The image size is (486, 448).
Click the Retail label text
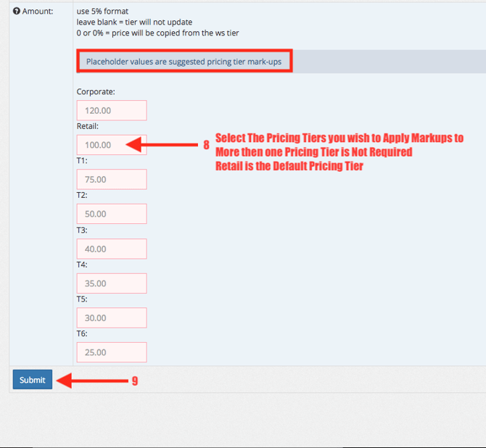coord(87,126)
